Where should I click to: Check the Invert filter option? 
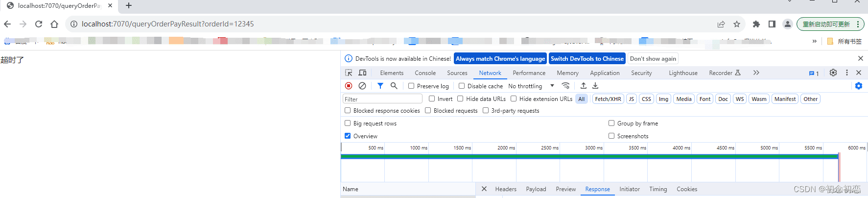[432, 99]
